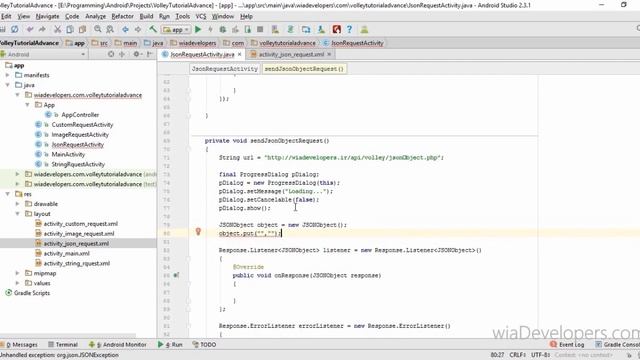
Task: Open the Refactor menu
Action: pyautogui.click(x=122, y=16)
